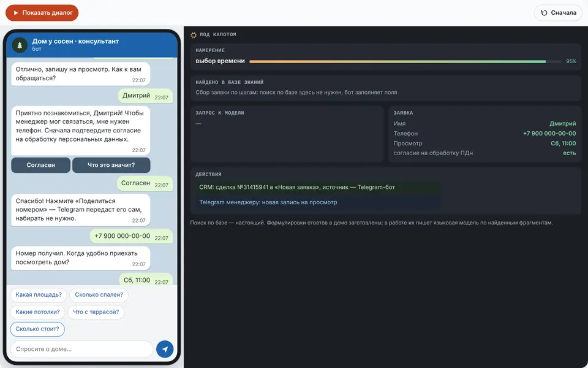588x368 pixels.
Task: Click the Спасибо! Нажмите Поделиться номером message
Action: 81,210
